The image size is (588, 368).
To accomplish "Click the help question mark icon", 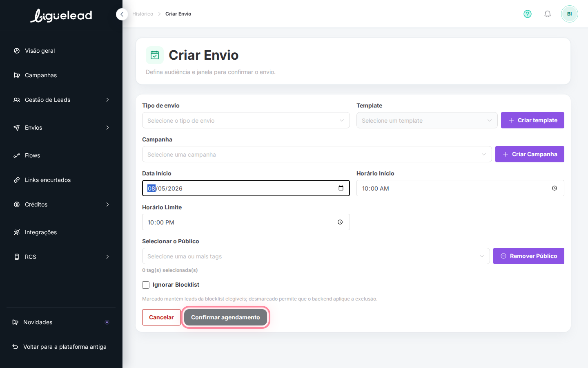I will pos(528,14).
